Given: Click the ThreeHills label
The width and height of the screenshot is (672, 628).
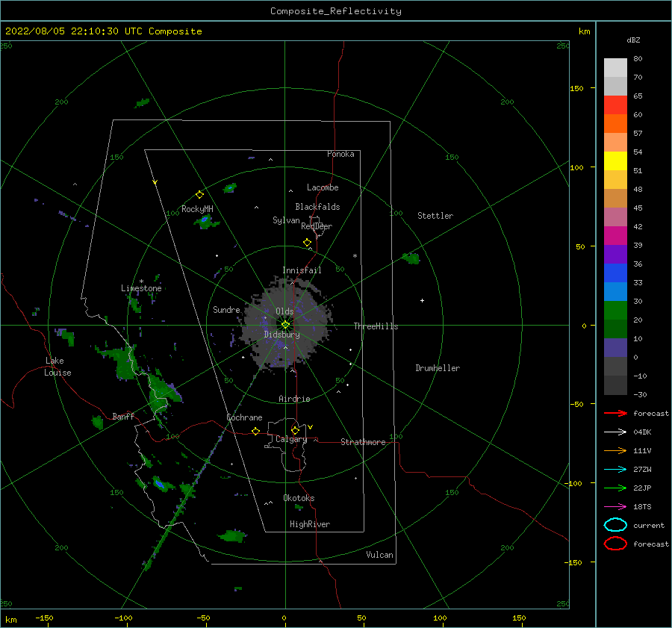Looking at the screenshot, I should 376,326.
